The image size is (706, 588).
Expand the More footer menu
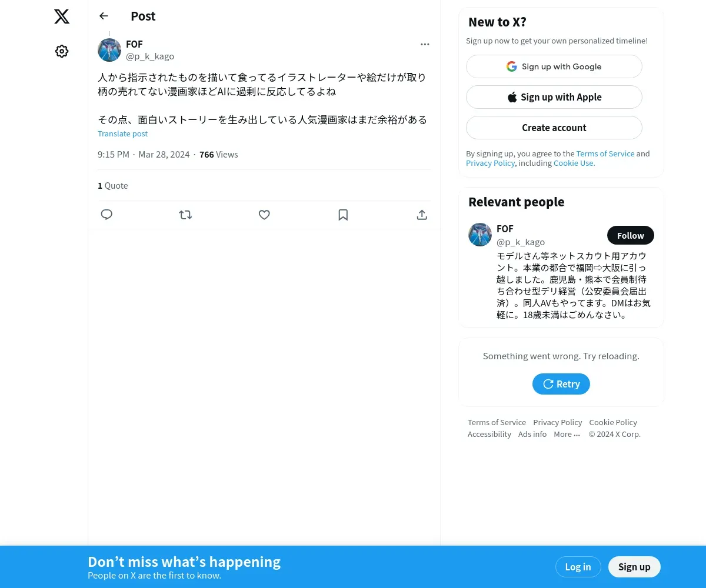click(x=567, y=434)
